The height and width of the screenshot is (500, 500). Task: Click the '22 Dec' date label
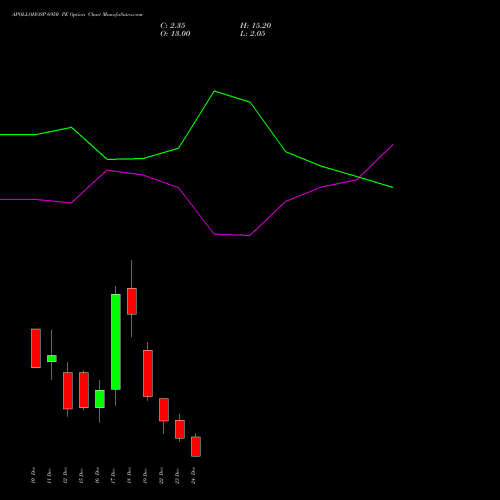click(x=161, y=475)
